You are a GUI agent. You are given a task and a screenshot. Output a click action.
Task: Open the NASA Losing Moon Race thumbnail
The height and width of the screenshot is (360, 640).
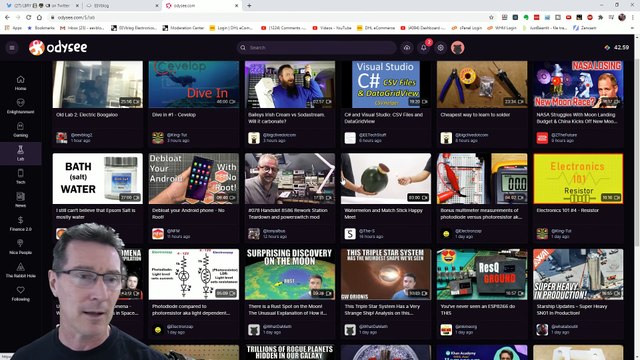[578, 84]
